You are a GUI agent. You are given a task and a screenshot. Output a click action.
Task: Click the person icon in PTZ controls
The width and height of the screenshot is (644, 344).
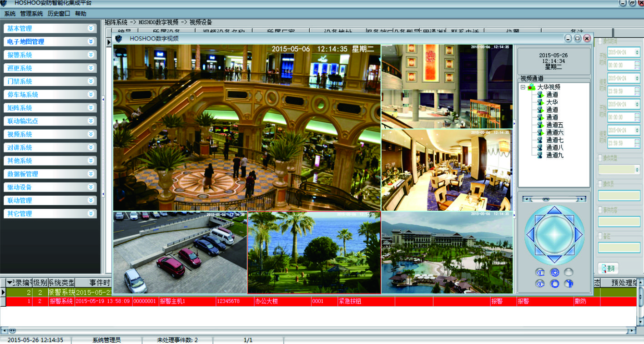[569, 283]
